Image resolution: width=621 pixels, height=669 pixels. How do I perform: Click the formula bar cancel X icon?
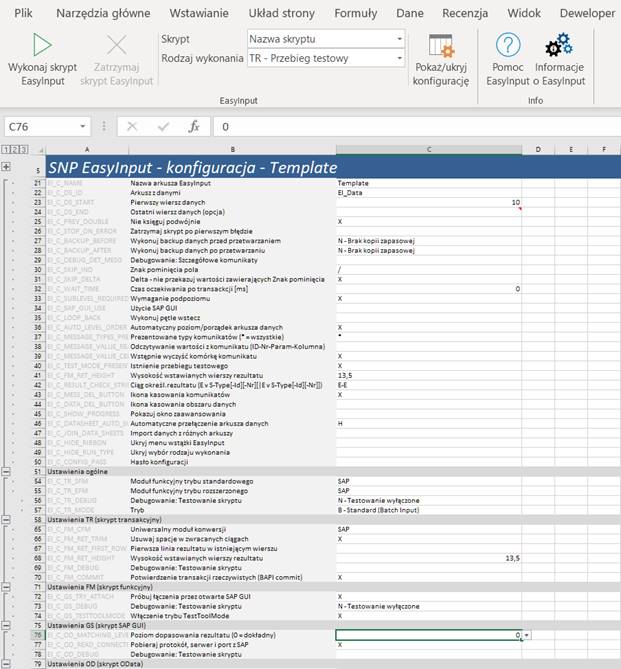(132, 126)
